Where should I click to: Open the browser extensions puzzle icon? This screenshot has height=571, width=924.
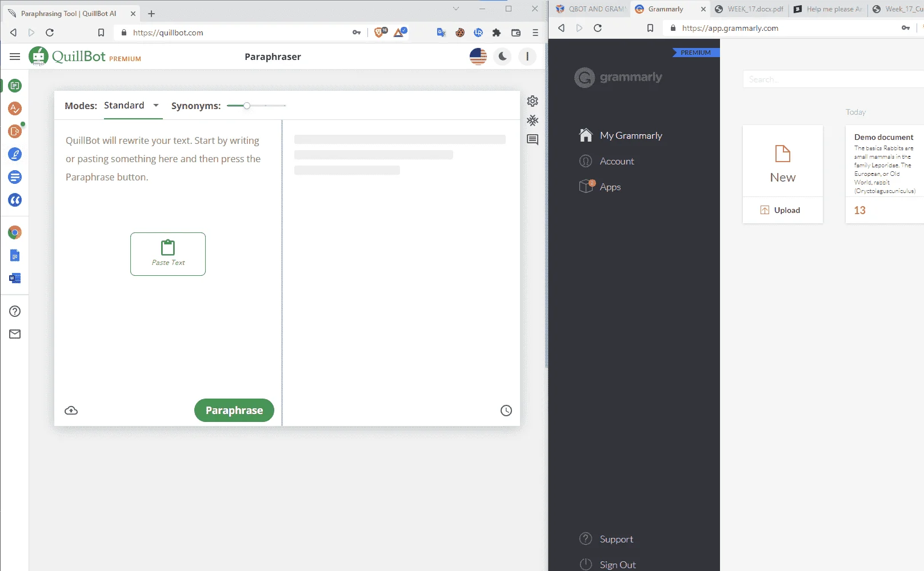(x=497, y=33)
